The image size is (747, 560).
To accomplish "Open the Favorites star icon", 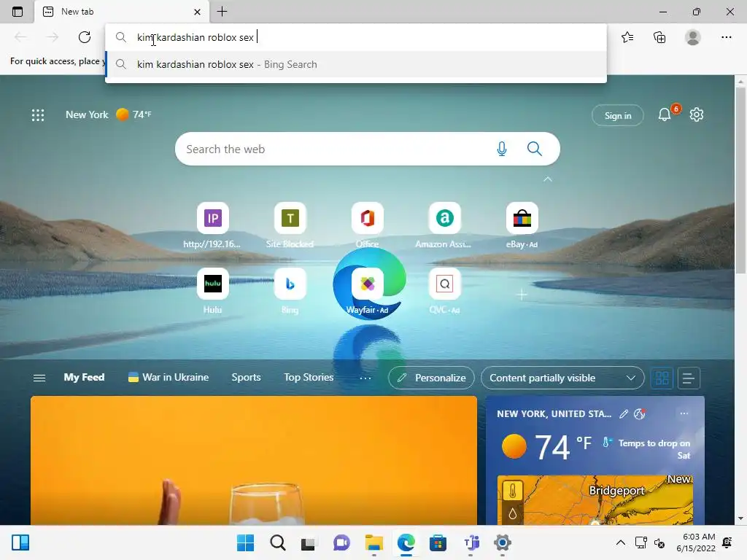I will tap(627, 37).
